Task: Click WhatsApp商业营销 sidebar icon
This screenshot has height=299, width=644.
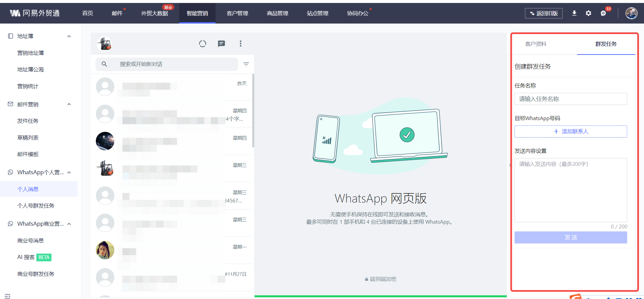Action: click(x=10, y=224)
